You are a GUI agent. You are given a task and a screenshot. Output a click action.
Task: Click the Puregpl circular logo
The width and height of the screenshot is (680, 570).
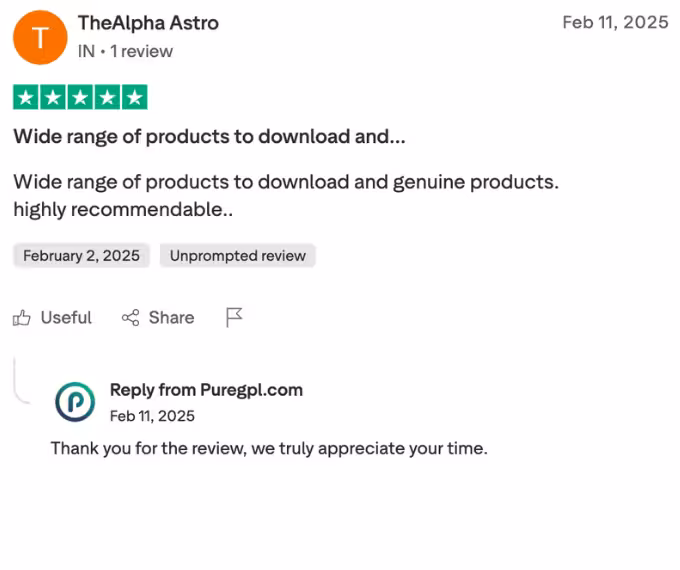click(x=75, y=401)
